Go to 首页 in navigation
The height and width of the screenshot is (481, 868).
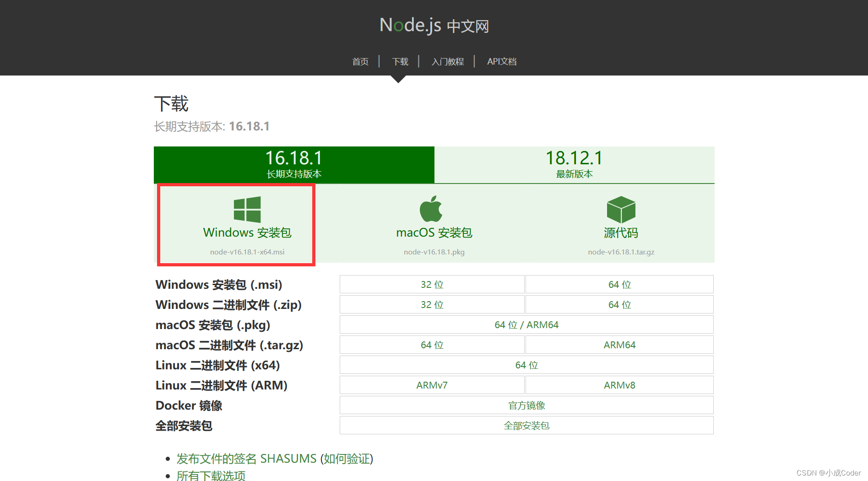pyautogui.click(x=360, y=61)
